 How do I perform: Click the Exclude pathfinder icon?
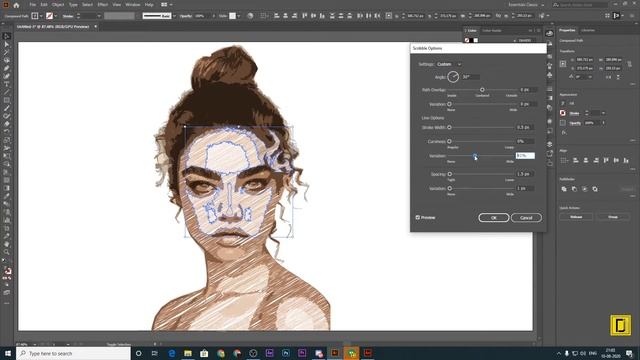pos(595,189)
